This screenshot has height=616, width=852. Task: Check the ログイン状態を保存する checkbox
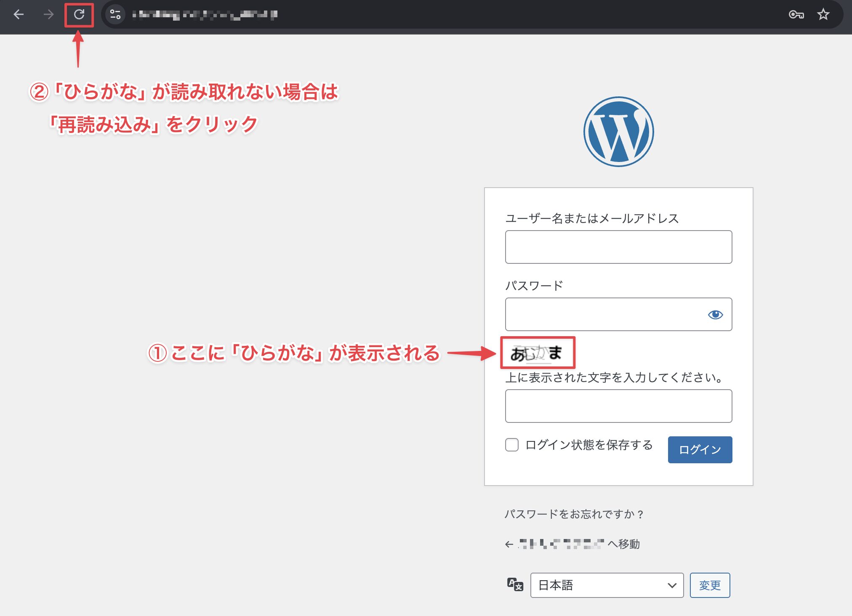[x=512, y=445]
